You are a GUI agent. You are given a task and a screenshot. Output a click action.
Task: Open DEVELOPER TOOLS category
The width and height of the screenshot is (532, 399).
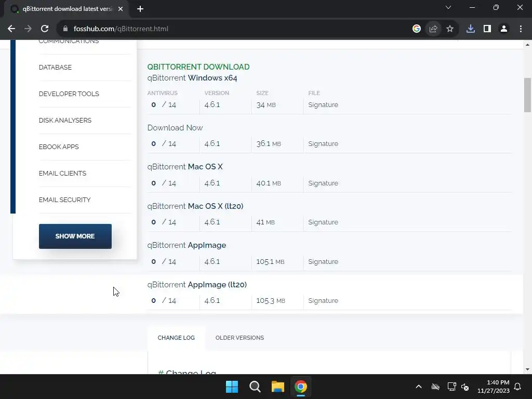pyautogui.click(x=69, y=94)
